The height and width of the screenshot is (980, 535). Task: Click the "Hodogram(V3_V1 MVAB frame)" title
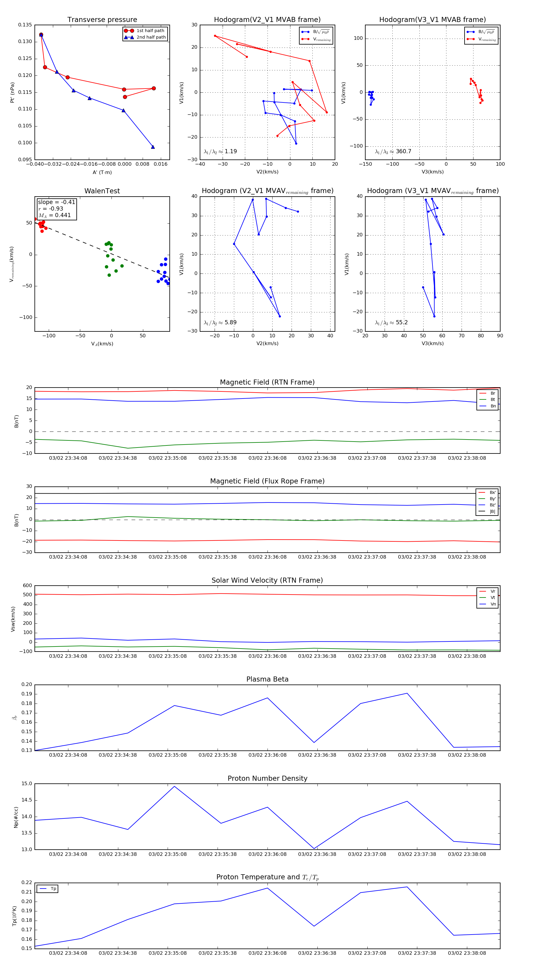[x=432, y=19]
